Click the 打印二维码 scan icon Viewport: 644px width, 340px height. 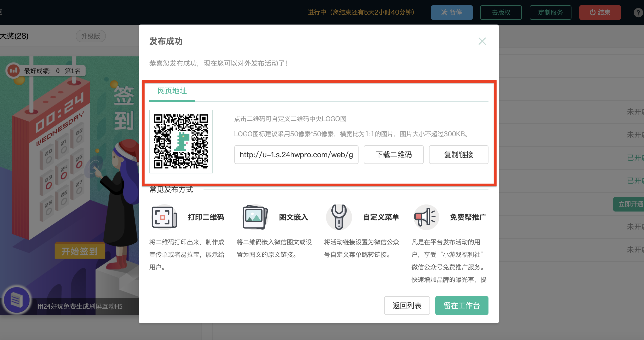(x=164, y=217)
